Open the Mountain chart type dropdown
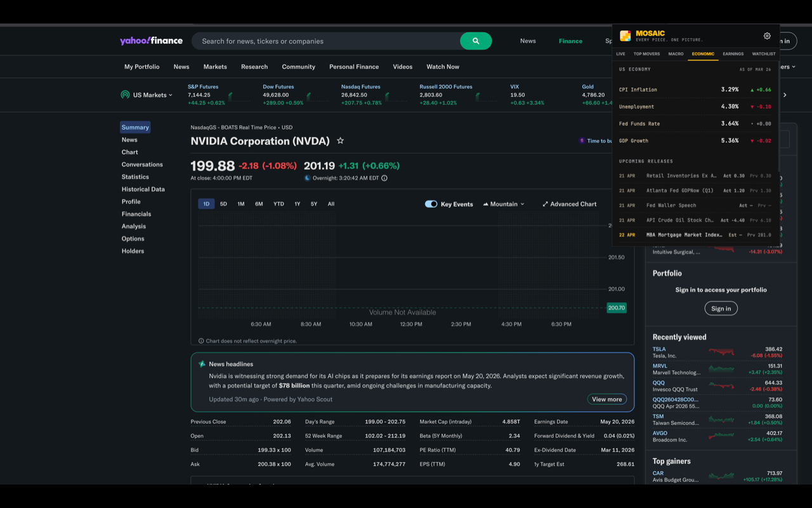The width and height of the screenshot is (812, 508). [x=504, y=204]
